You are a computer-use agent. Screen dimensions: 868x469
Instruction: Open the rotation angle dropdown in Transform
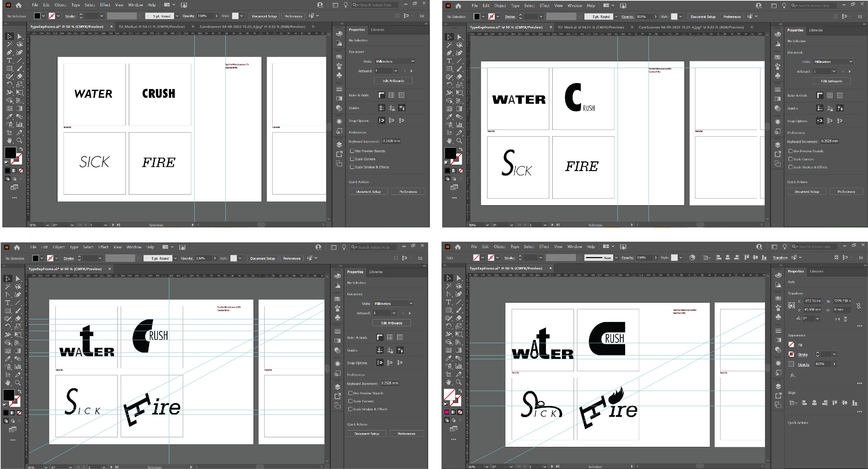[x=817, y=318]
